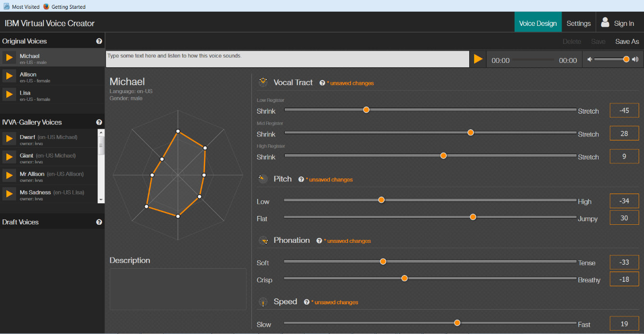
Task: Click the help icon beside Original Voices
Action: 99,41
